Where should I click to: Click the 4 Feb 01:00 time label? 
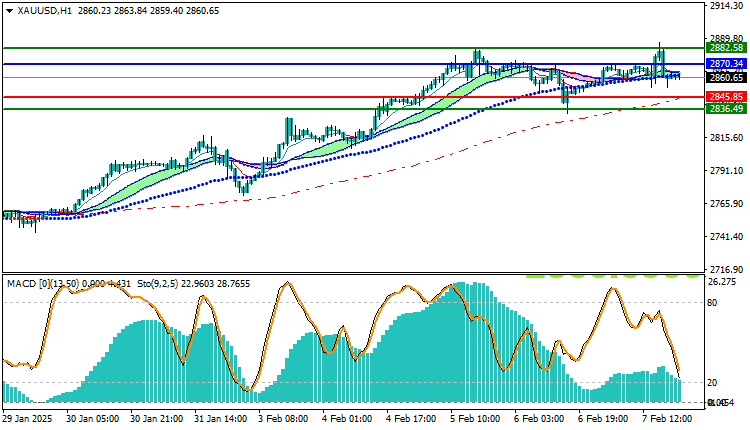[347, 419]
